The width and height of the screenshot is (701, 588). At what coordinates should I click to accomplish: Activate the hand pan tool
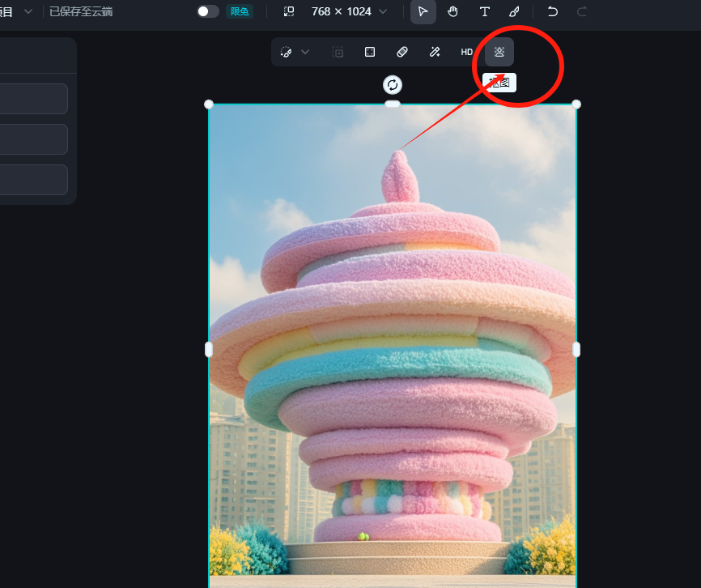pos(453,11)
